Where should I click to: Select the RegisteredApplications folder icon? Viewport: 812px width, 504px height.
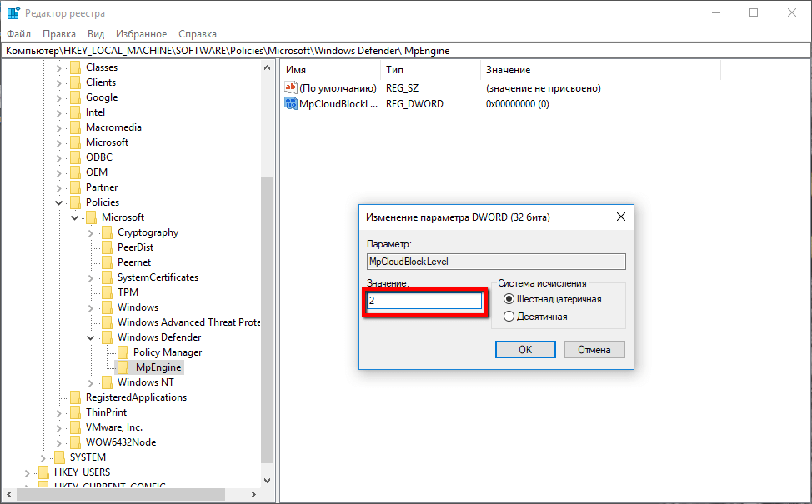pos(76,397)
